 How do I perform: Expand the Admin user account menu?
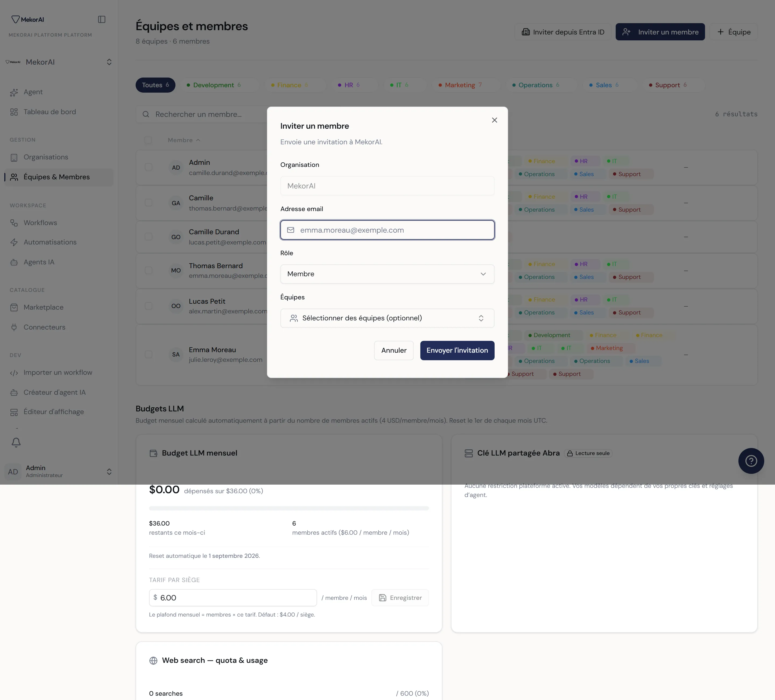[59, 471]
